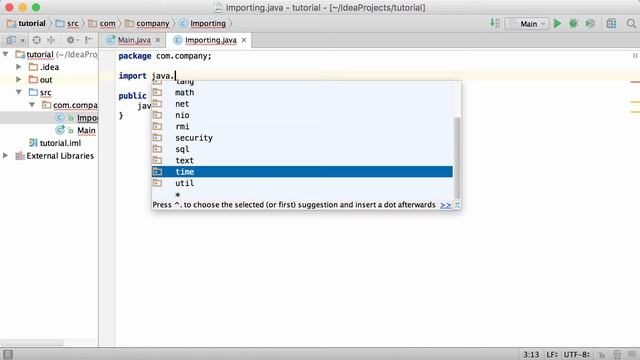This screenshot has width=640, height=360.
Task: Expand the .idea folder
Action: (x=18, y=67)
